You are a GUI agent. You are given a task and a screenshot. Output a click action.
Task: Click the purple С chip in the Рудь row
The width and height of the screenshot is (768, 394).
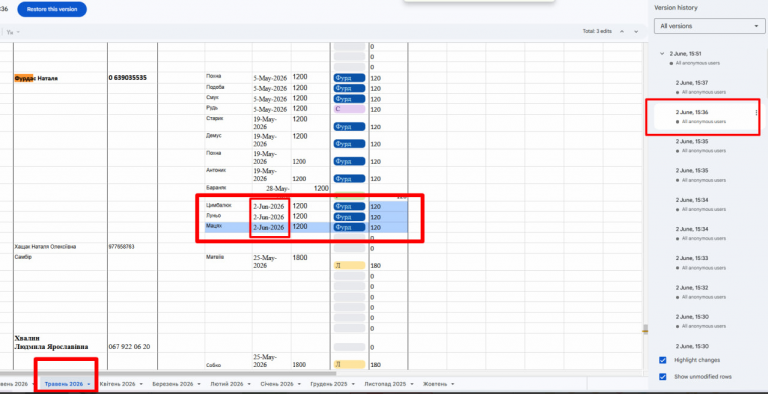point(350,109)
